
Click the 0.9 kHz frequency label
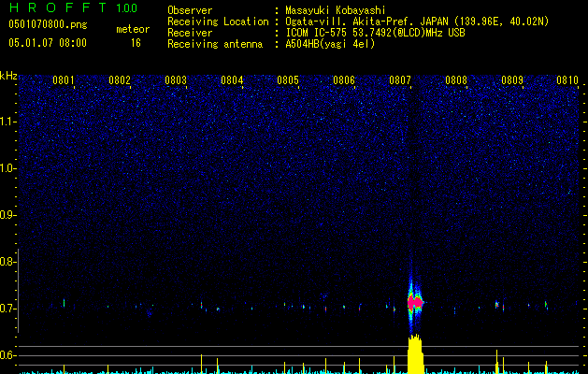(7, 215)
